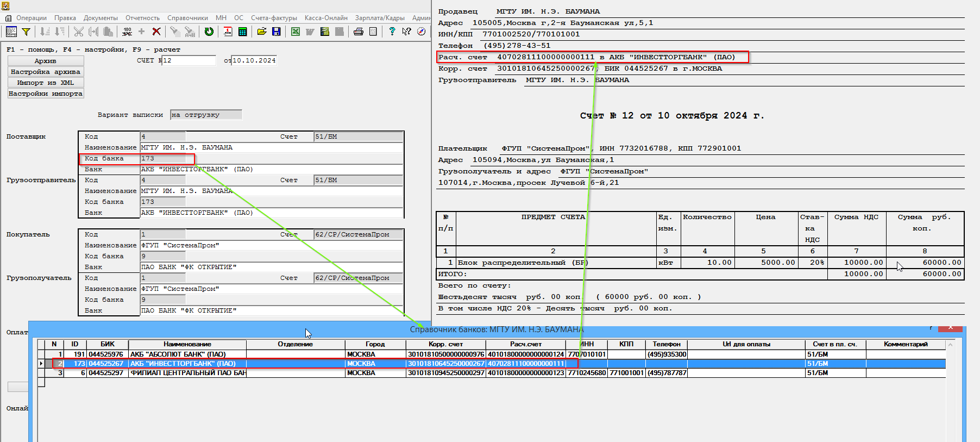
Task: Click the chart report icon
Action: [325, 32]
